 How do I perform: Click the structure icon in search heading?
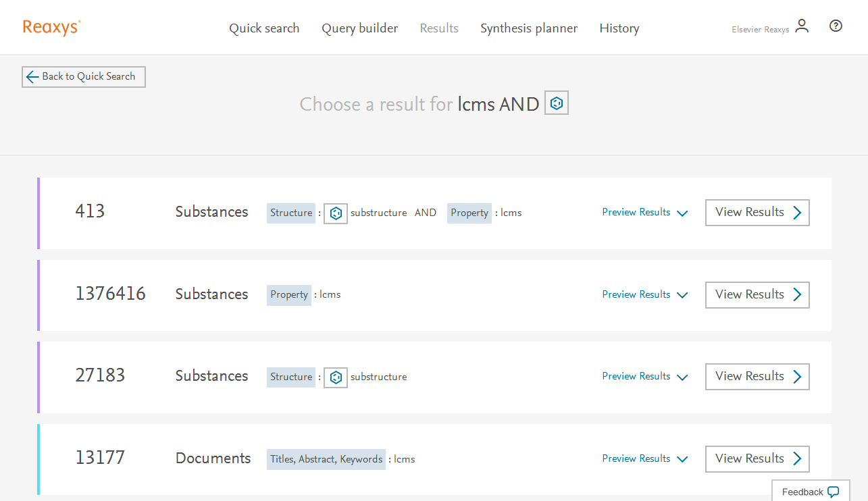point(556,103)
